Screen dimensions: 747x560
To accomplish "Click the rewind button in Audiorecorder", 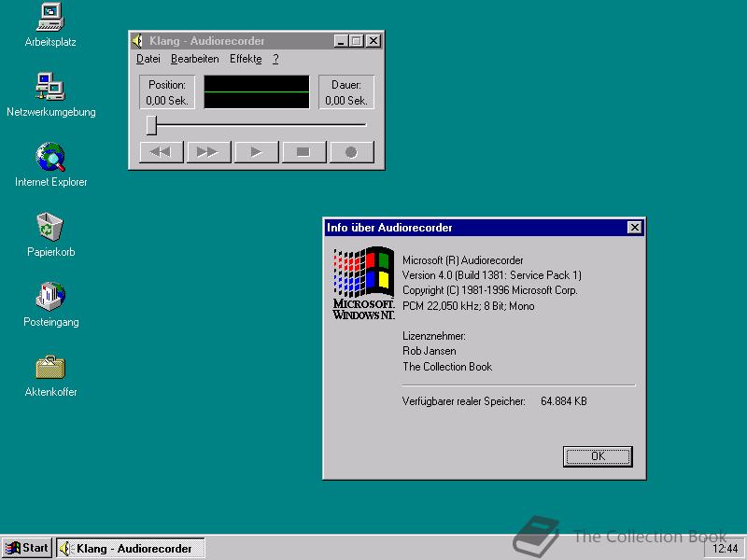I will coord(162,152).
